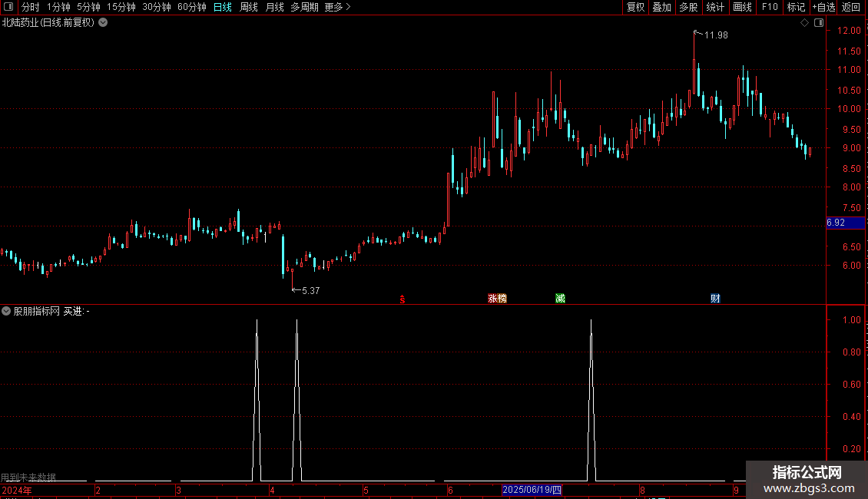
Task: Switch to 月线 monthly chart
Action: point(274,7)
